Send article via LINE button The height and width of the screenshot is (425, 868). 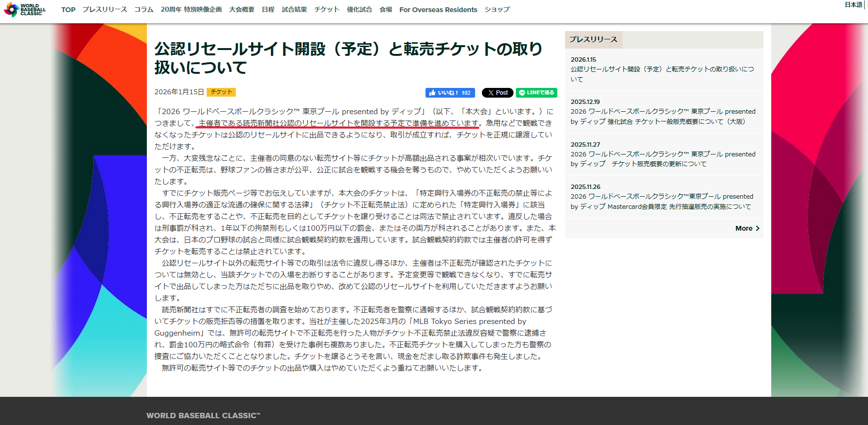pos(536,93)
